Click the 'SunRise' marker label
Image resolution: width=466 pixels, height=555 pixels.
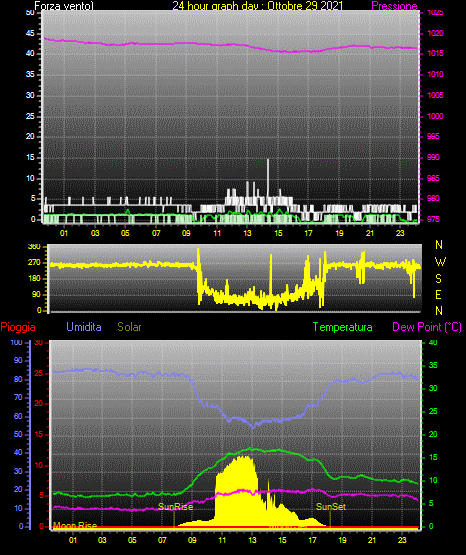(x=175, y=507)
